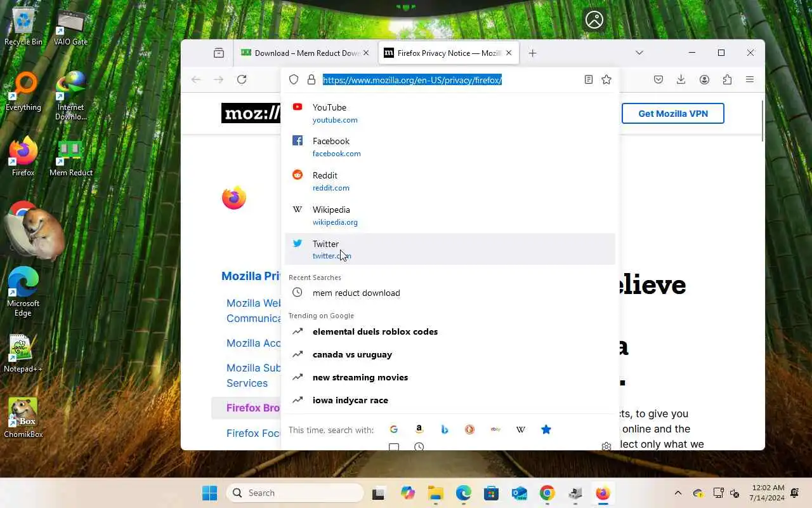
Task: Open Outlook from taskbar
Action: (x=519, y=493)
